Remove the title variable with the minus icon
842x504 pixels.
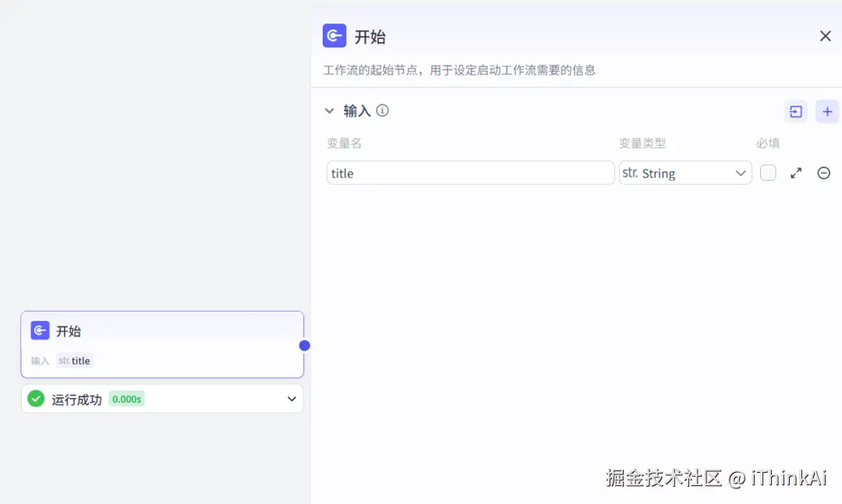824,173
